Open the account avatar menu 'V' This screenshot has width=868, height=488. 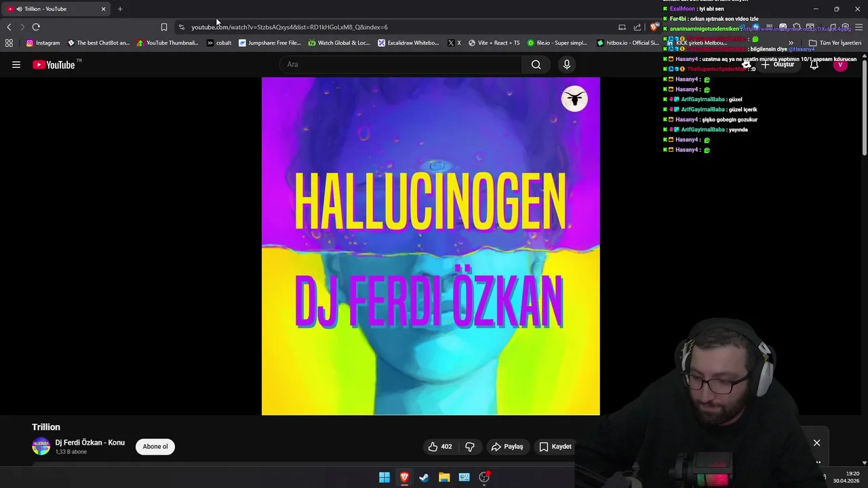[840, 64]
